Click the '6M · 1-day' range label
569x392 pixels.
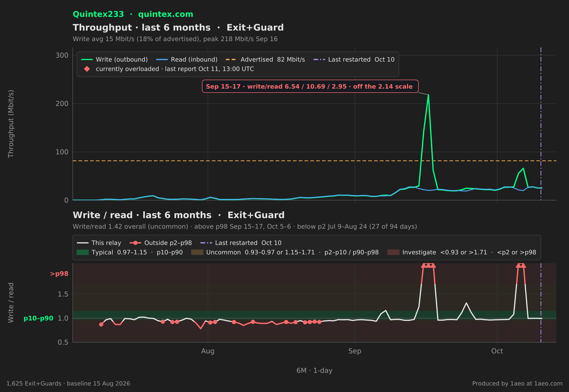click(315, 371)
